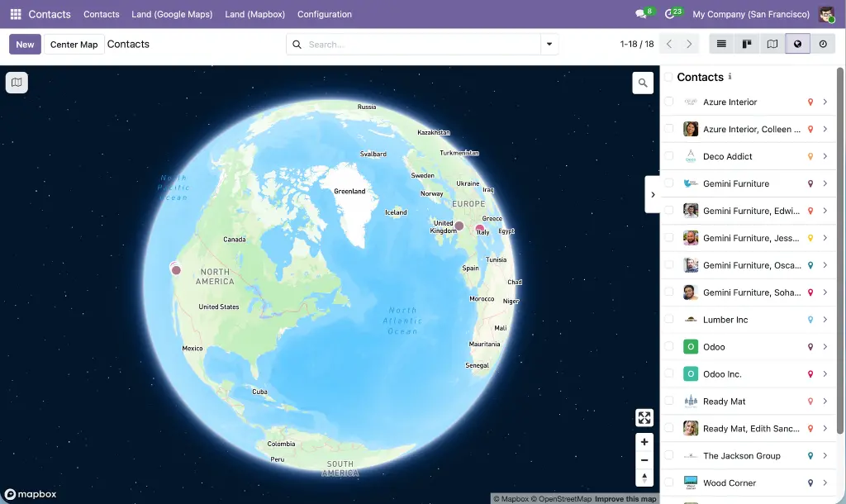This screenshot has height=504, width=846.
Task: Click the Azure Interior red location pin
Action: [x=810, y=102]
